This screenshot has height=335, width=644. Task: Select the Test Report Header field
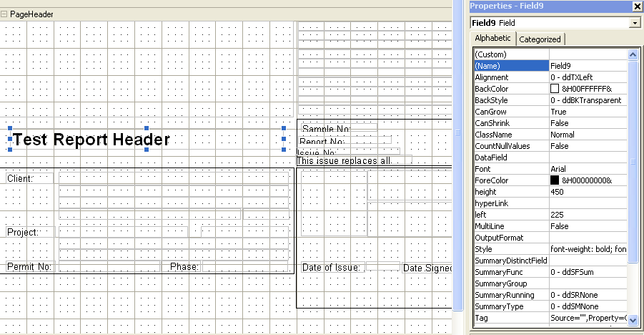click(x=91, y=140)
